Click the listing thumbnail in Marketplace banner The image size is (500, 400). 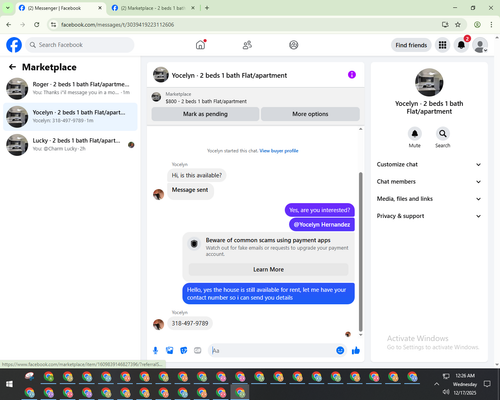coord(156,97)
